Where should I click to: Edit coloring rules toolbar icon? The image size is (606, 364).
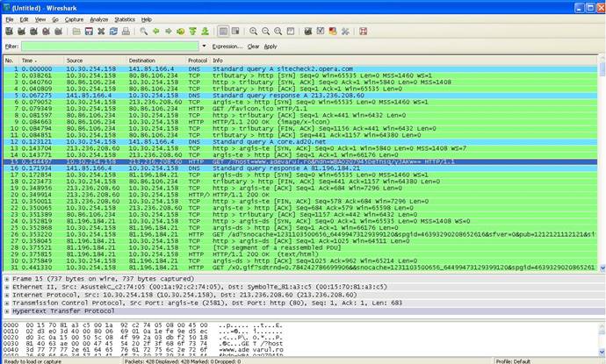click(333, 32)
